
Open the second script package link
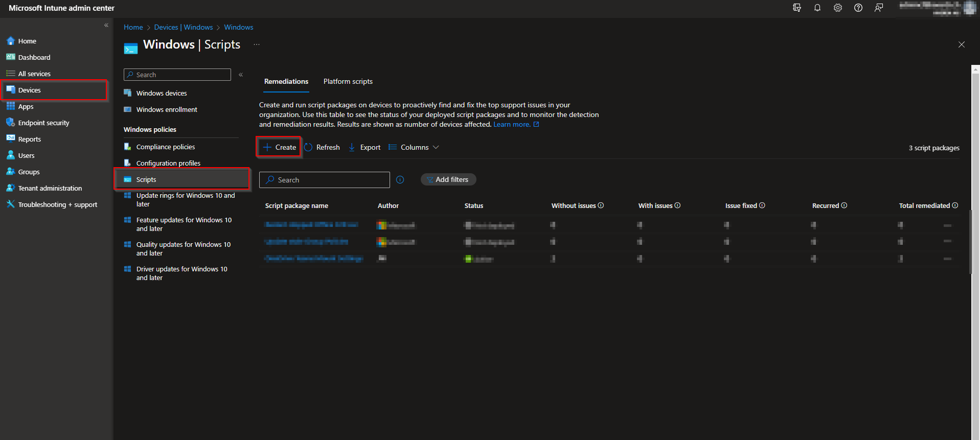pyautogui.click(x=306, y=242)
